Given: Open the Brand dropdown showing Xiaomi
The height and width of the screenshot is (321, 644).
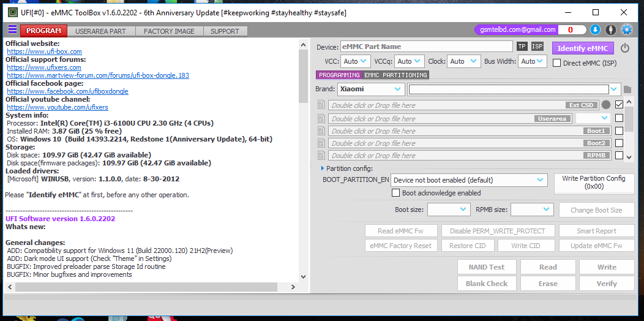Looking at the screenshot, I should (370, 89).
